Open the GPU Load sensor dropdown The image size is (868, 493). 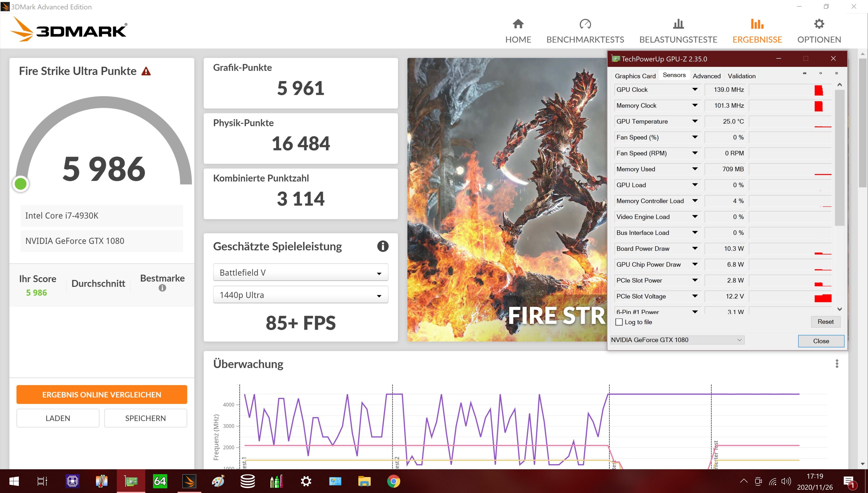tap(695, 185)
